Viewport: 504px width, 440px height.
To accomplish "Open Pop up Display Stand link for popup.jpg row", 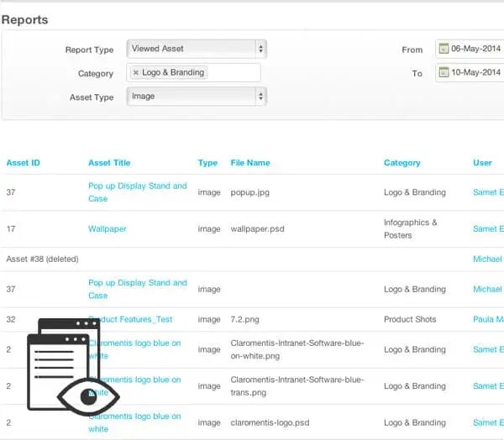I will pyautogui.click(x=138, y=192).
